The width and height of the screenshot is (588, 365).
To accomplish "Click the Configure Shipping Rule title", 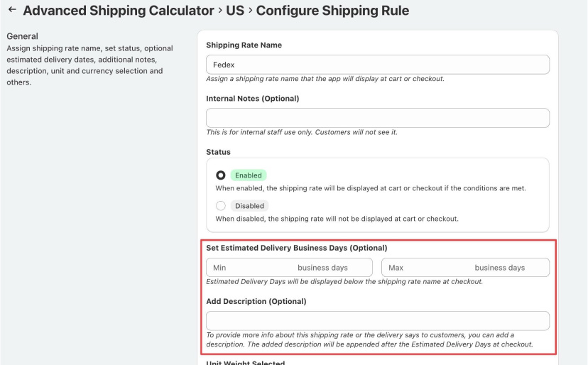I will [x=332, y=11].
